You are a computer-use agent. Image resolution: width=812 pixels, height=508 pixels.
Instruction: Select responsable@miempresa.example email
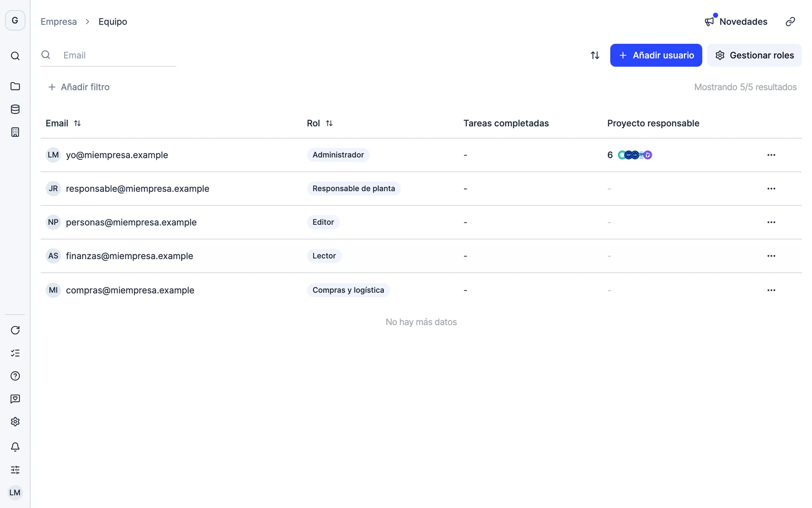[x=138, y=189]
